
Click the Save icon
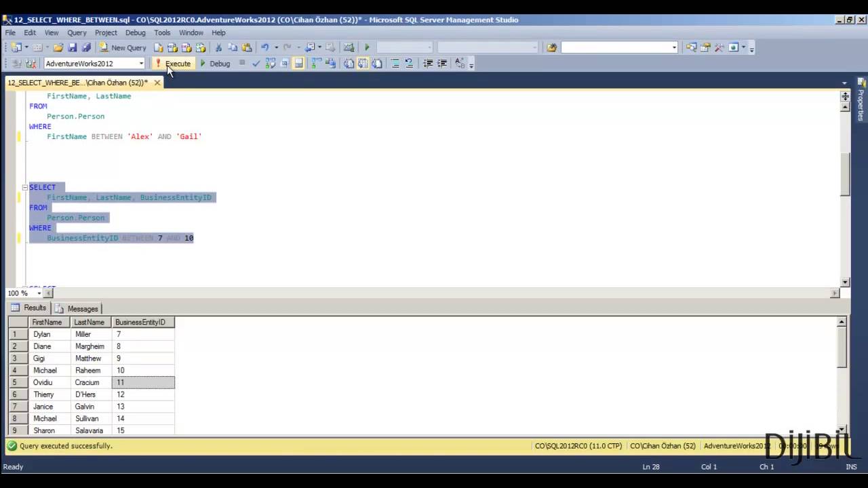73,47
